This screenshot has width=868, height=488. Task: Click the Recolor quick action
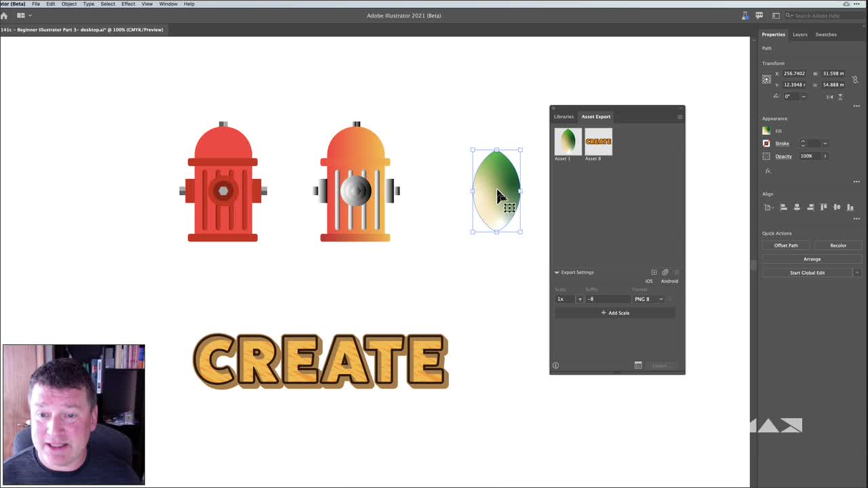pyautogui.click(x=838, y=245)
